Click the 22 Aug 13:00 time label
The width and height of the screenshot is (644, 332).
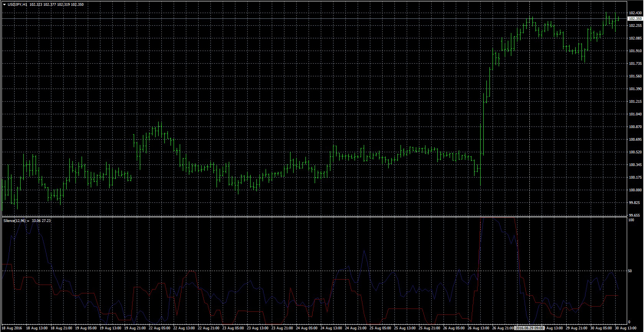pos(184,328)
